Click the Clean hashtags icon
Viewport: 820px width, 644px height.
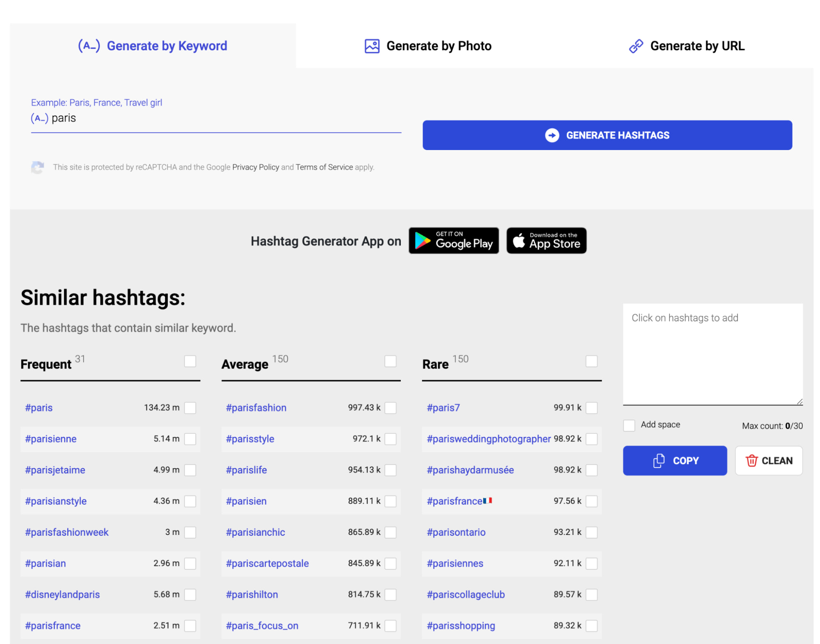coord(751,460)
